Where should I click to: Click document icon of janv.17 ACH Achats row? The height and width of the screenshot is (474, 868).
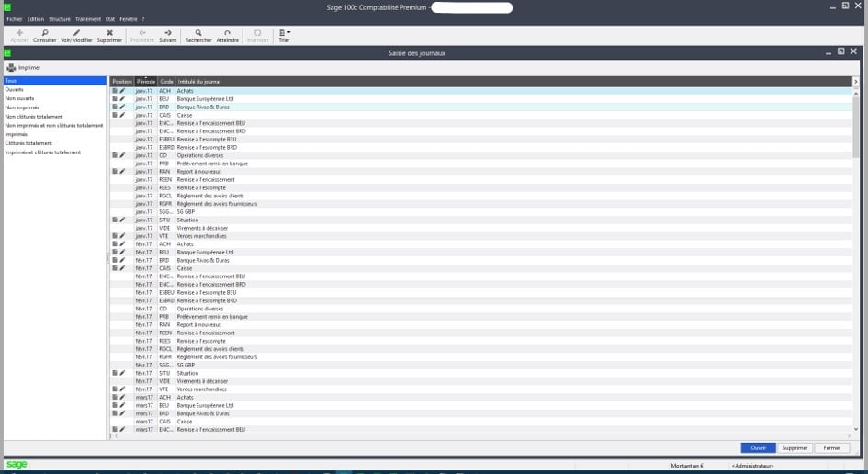pos(115,91)
